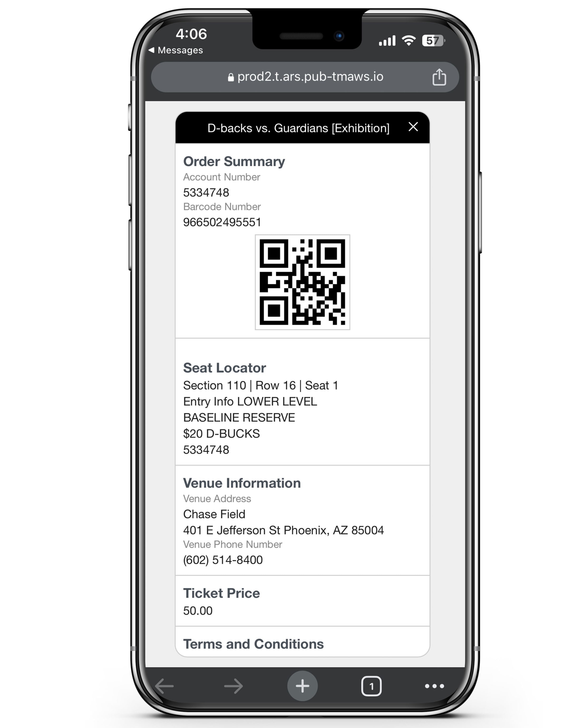Select the Venue Information section
Image resolution: width=582 pixels, height=728 pixels.
(302, 524)
